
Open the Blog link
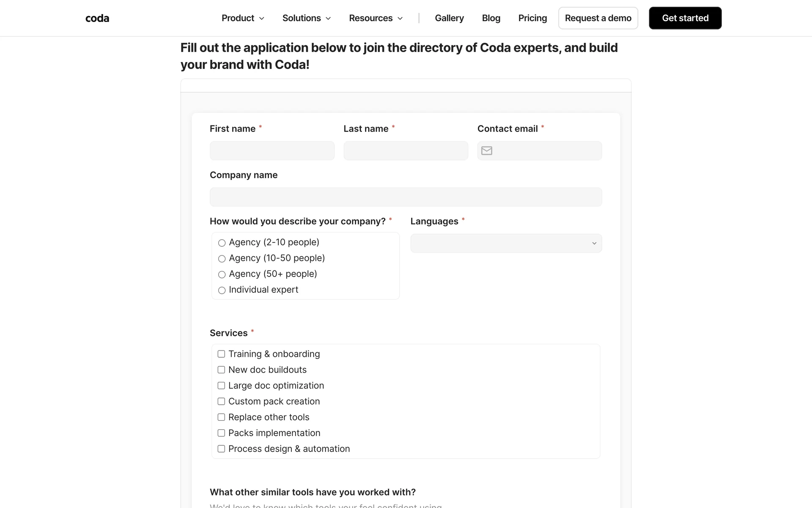pos(491,18)
